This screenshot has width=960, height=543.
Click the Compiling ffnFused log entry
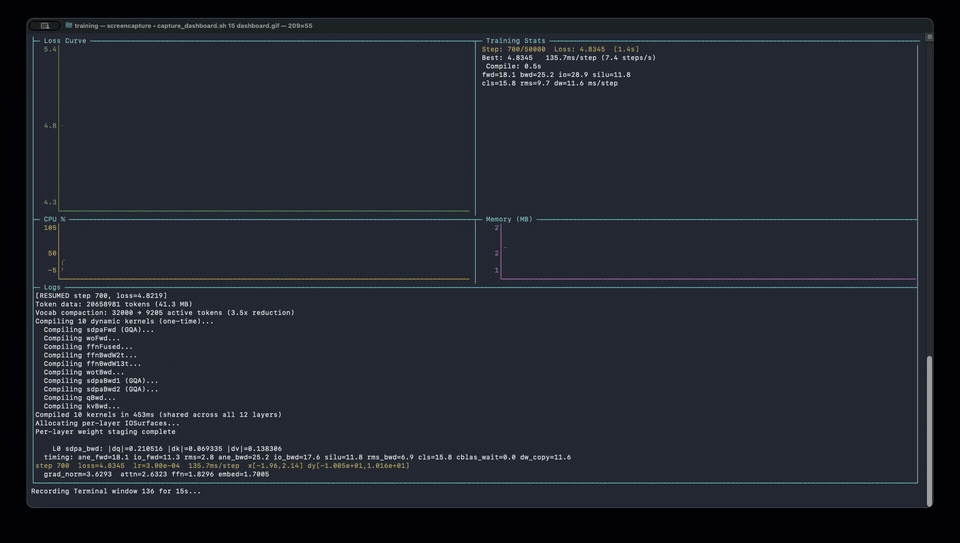tap(88, 347)
